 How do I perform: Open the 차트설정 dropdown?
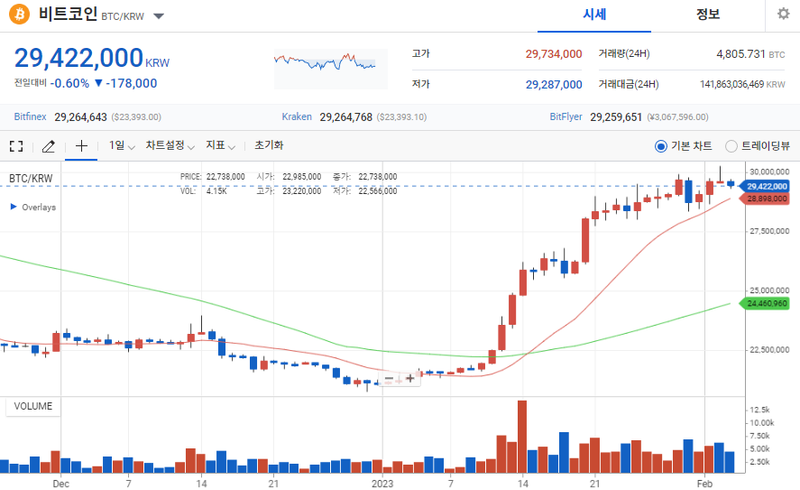pos(170,146)
